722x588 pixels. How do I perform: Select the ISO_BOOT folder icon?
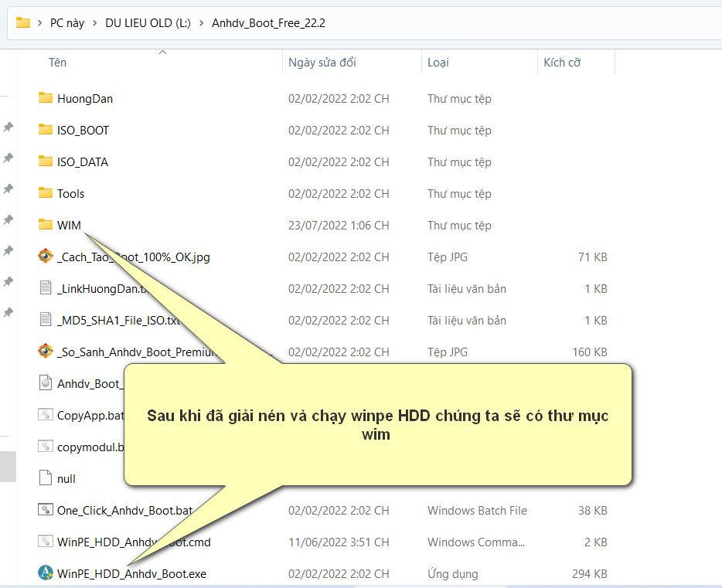tap(45, 130)
